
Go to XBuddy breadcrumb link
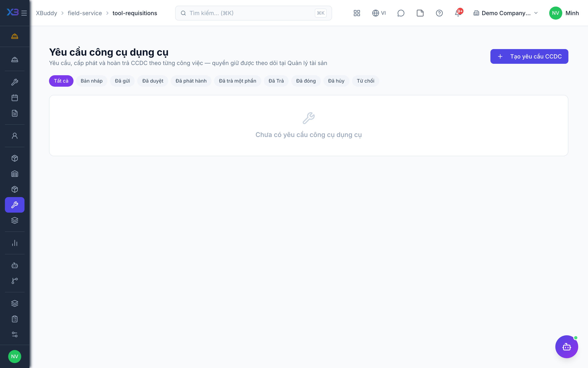point(46,13)
